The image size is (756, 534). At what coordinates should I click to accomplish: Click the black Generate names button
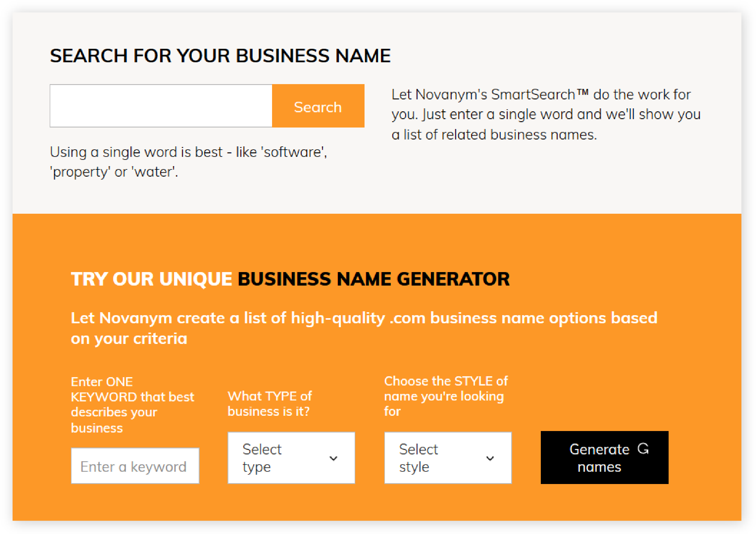[605, 457]
